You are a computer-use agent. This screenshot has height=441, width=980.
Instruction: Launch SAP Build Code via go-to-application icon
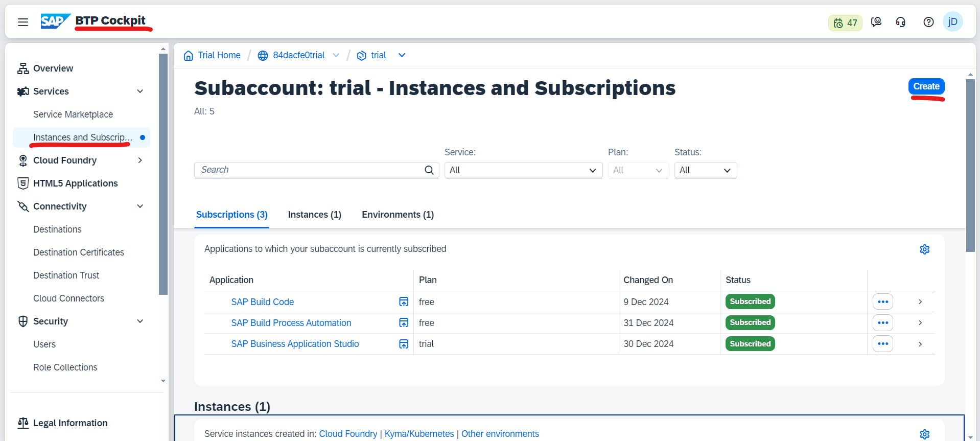[404, 302]
